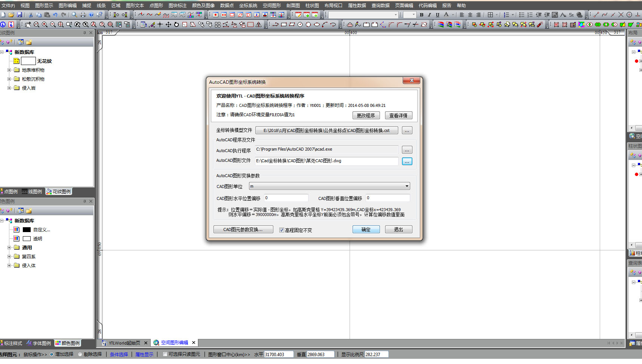Click the CAD图元参数变换... button
Screen dimensions: 642x364
click(x=243, y=229)
